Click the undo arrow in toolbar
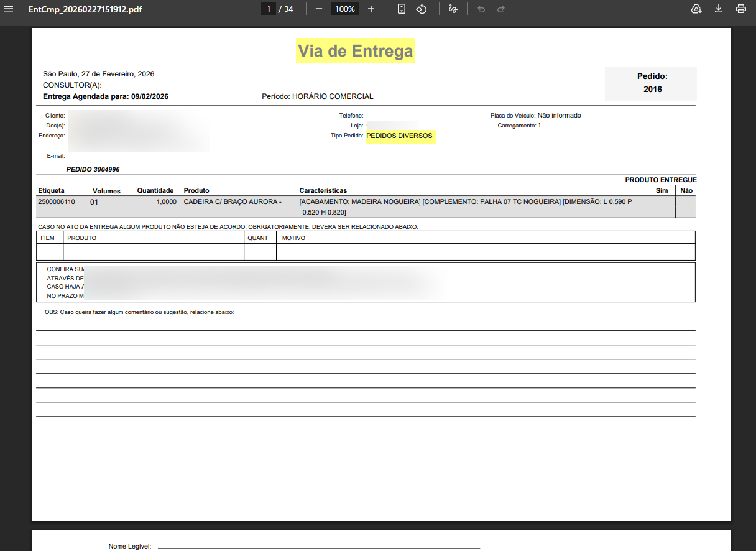Image resolution: width=756 pixels, height=551 pixels. (481, 9)
